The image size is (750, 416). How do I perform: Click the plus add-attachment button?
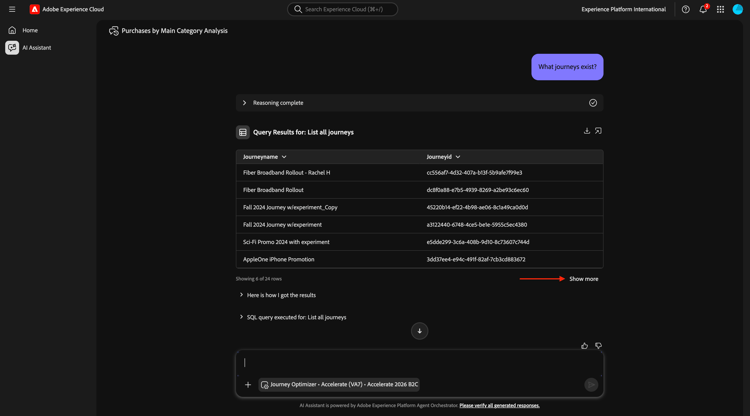pyautogui.click(x=248, y=384)
